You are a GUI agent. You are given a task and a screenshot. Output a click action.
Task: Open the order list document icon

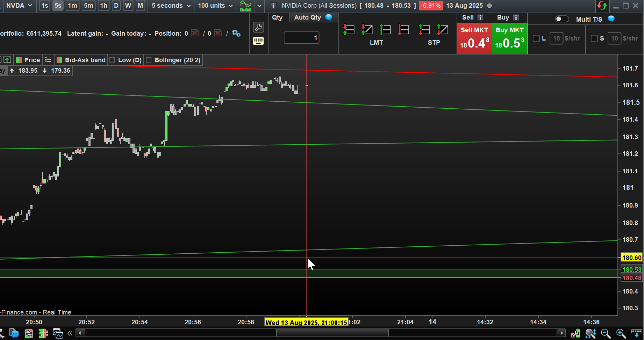click(29, 333)
